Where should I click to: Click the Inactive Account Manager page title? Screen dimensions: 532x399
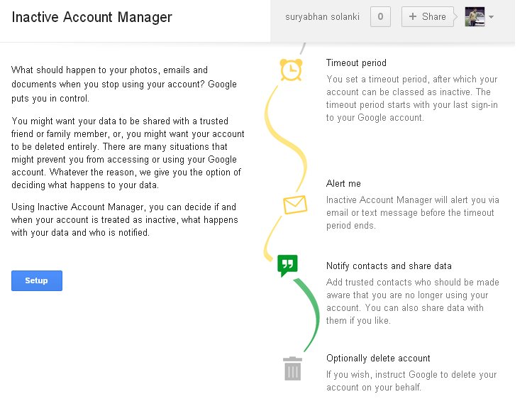(x=92, y=17)
